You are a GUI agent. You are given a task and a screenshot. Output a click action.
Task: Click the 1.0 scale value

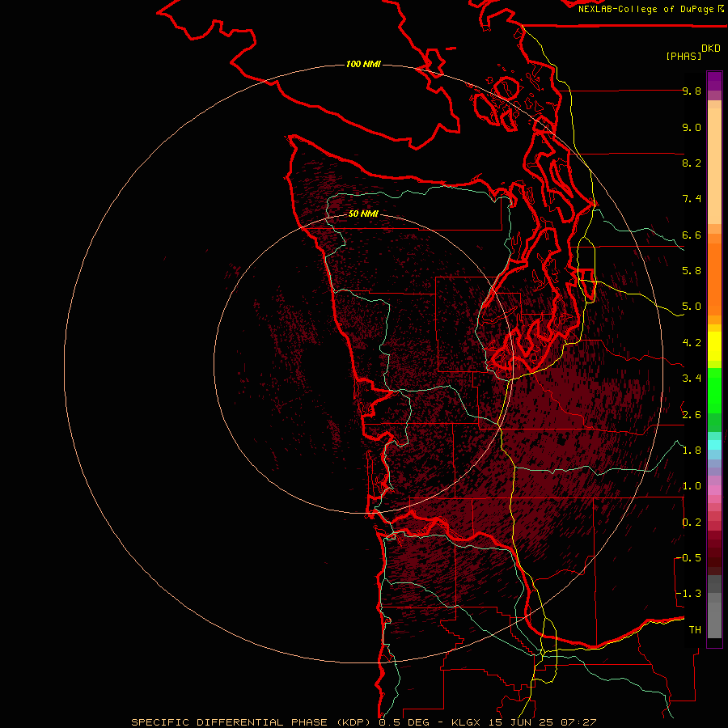[x=692, y=486]
